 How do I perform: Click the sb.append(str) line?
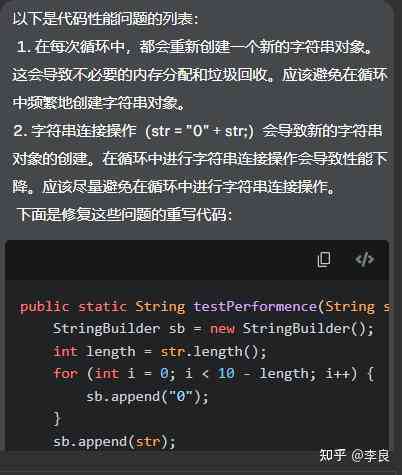click(x=114, y=442)
